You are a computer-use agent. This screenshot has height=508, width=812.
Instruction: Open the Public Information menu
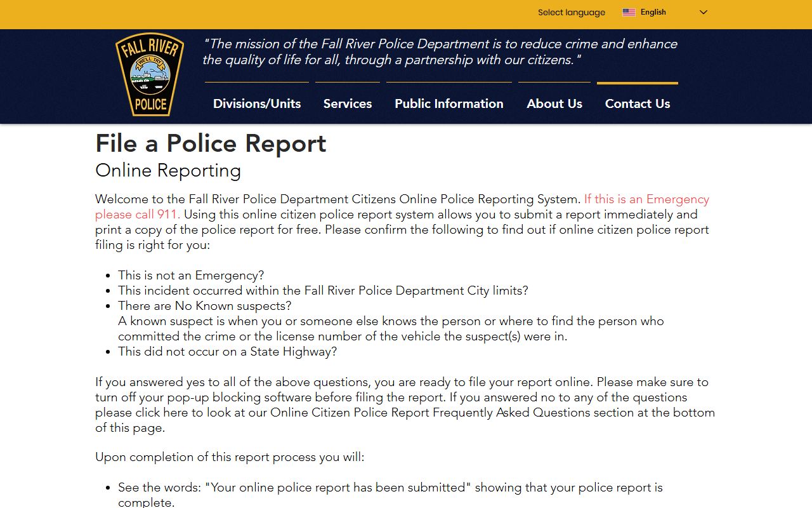click(449, 104)
